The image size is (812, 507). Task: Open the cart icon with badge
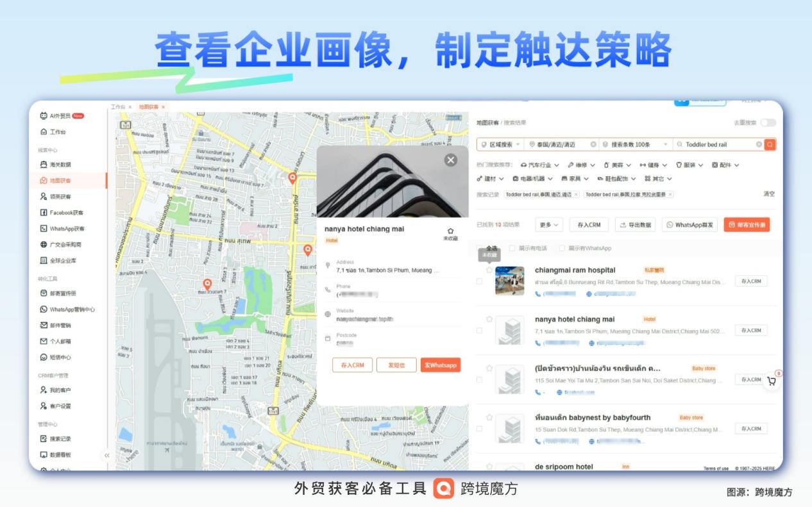coord(773,380)
